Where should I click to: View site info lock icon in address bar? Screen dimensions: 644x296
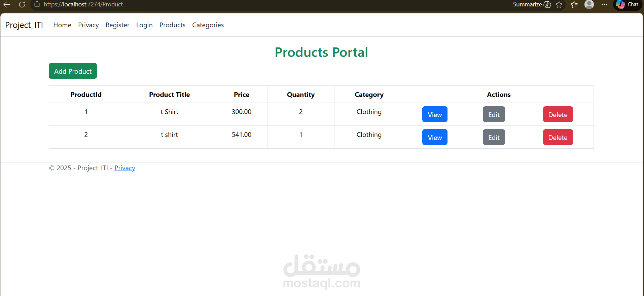[37, 4]
